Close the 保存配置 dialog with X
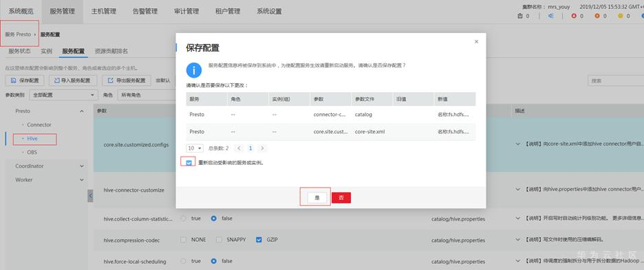 point(476,41)
